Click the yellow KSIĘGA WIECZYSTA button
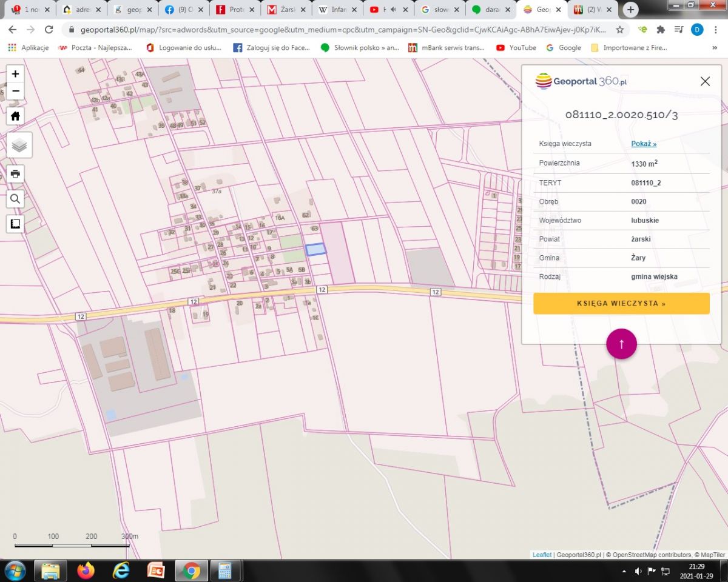The height and width of the screenshot is (582, 728). tap(621, 303)
